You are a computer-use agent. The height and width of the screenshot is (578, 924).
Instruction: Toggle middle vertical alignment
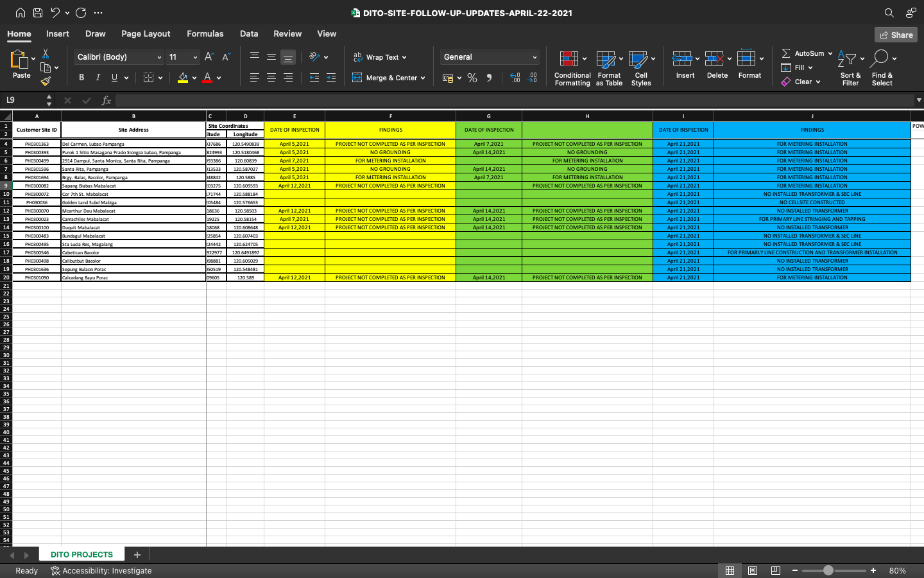[x=271, y=57]
